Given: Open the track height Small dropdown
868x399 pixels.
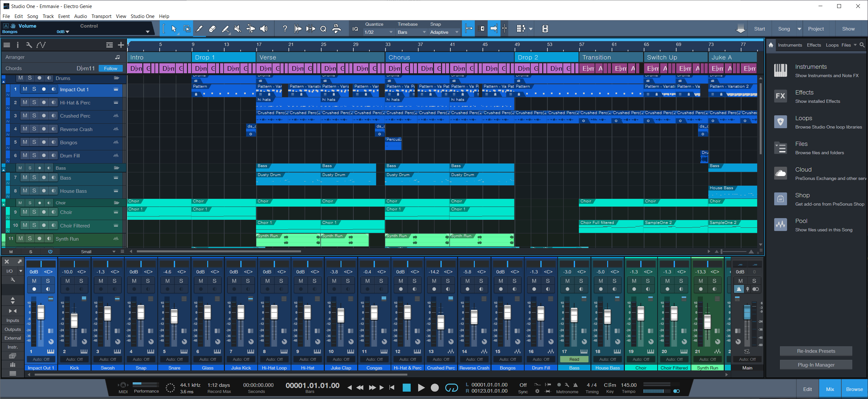Looking at the screenshot, I should pyautogui.click(x=98, y=252).
